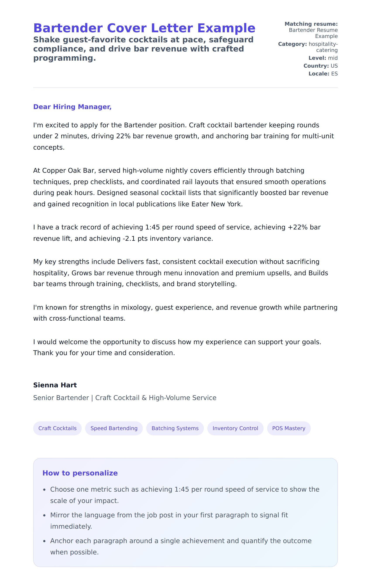Click the subtitle about shaking guest-favorite cocktails
The height and width of the screenshot is (588, 371).
[x=143, y=49]
